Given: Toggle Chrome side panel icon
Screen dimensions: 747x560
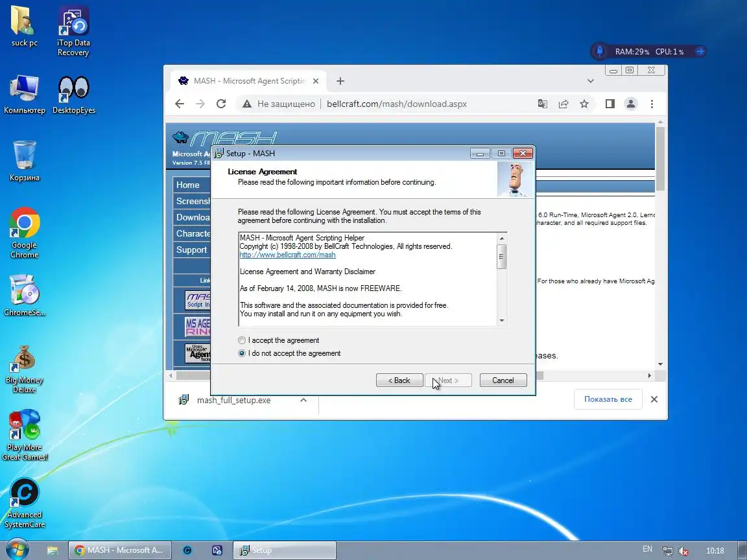Looking at the screenshot, I should 610,104.
